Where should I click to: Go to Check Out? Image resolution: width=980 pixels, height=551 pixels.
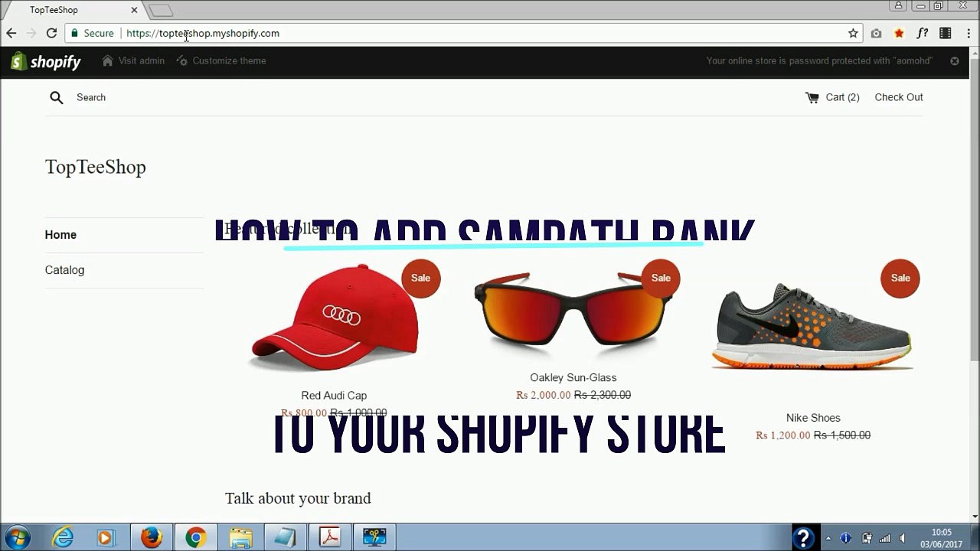(899, 97)
